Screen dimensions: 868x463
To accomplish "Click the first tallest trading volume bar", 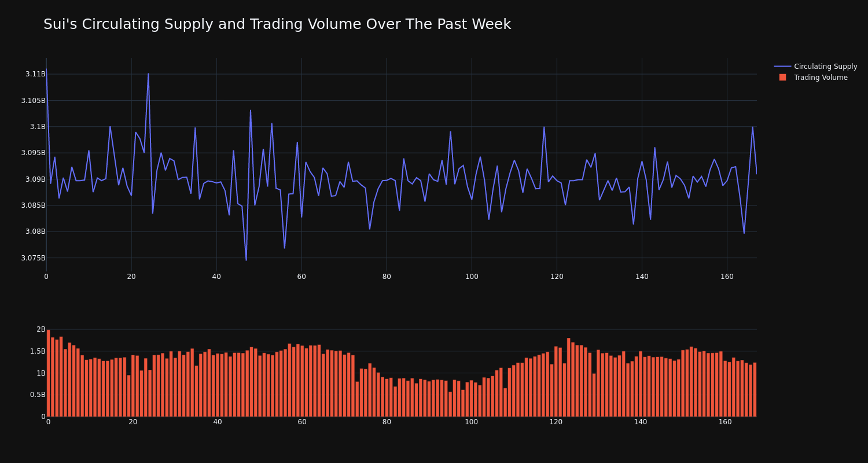I will click(x=48, y=373).
